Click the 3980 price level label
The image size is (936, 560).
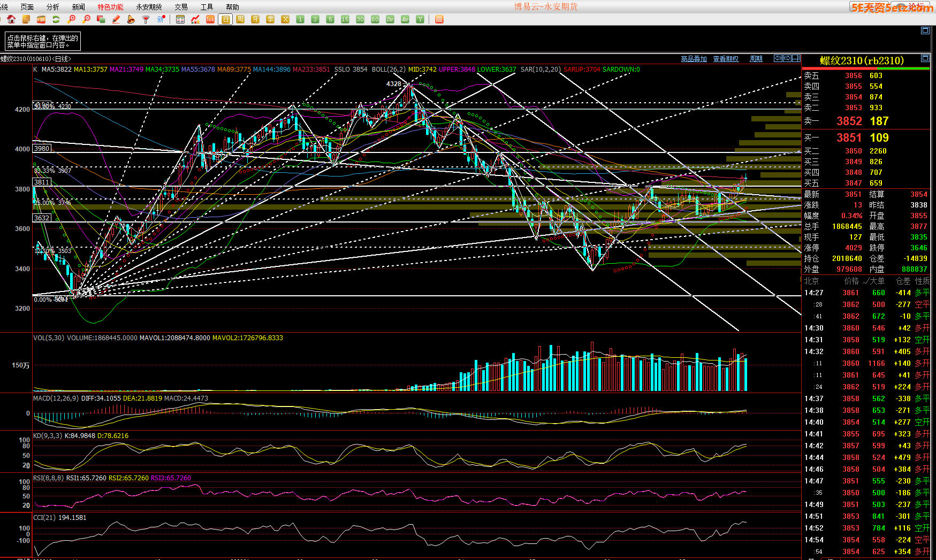click(x=42, y=148)
